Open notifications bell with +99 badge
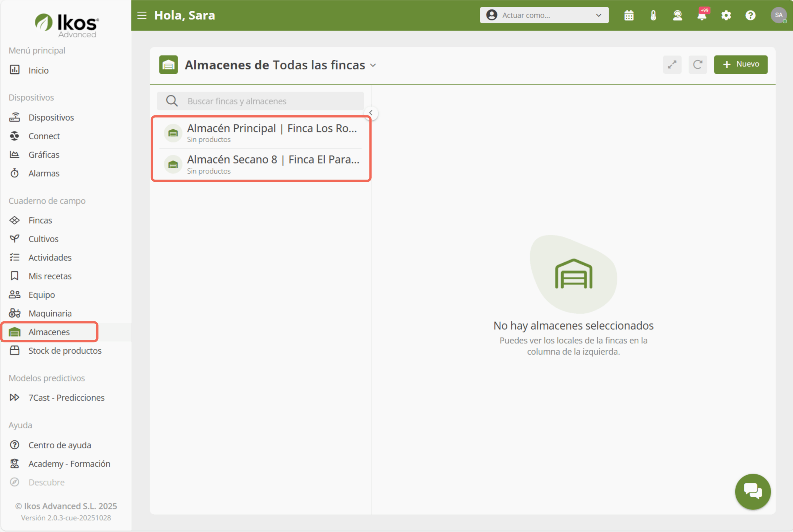This screenshot has height=532, width=793. (701, 15)
